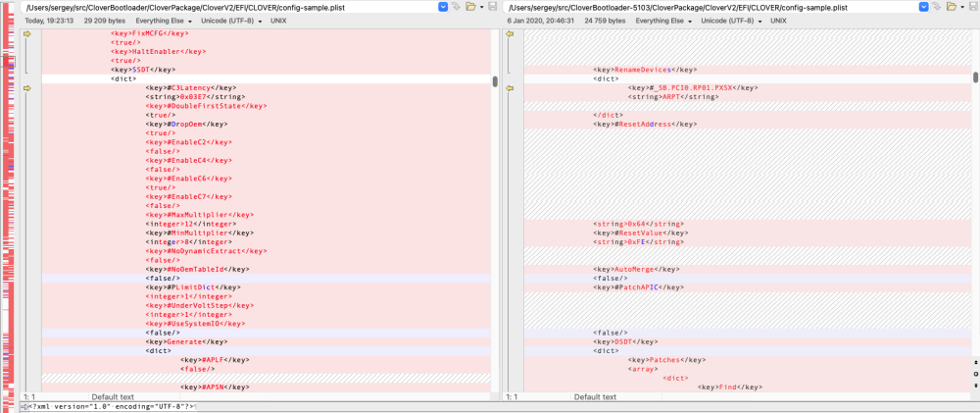Click right pane vertical scrollbar thumb
Viewport: 980px width, 413px height.
click(976, 77)
